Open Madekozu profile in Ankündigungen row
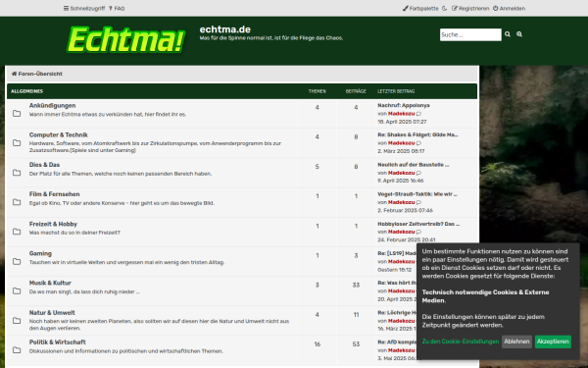The width and height of the screenshot is (588, 368). point(401,114)
